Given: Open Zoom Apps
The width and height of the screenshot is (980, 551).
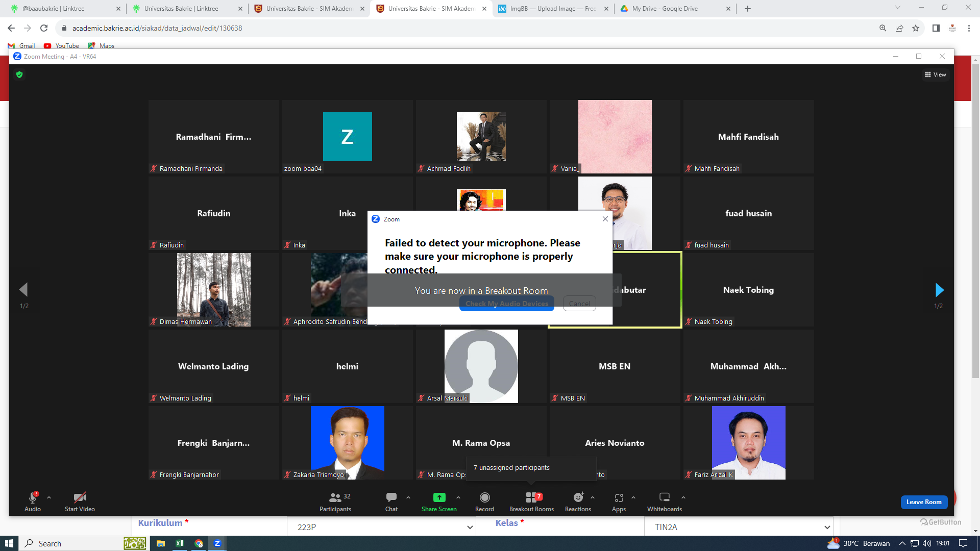Looking at the screenshot, I should click(x=619, y=502).
